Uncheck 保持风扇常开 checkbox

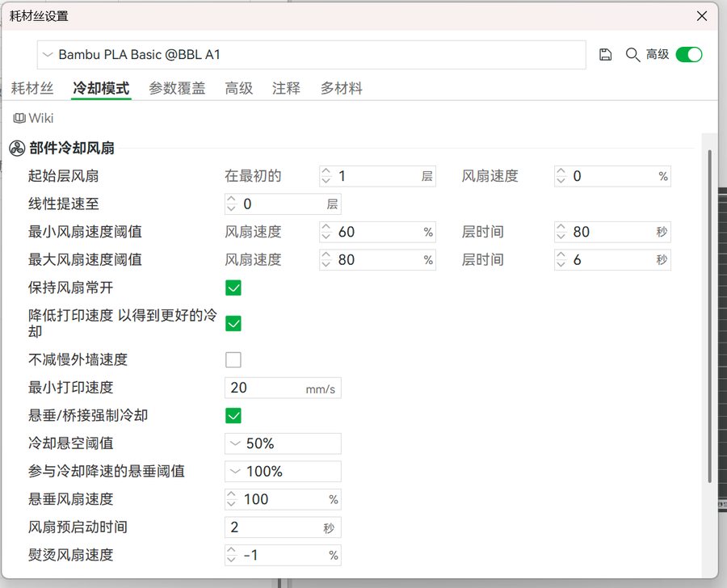tap(233, 288)
